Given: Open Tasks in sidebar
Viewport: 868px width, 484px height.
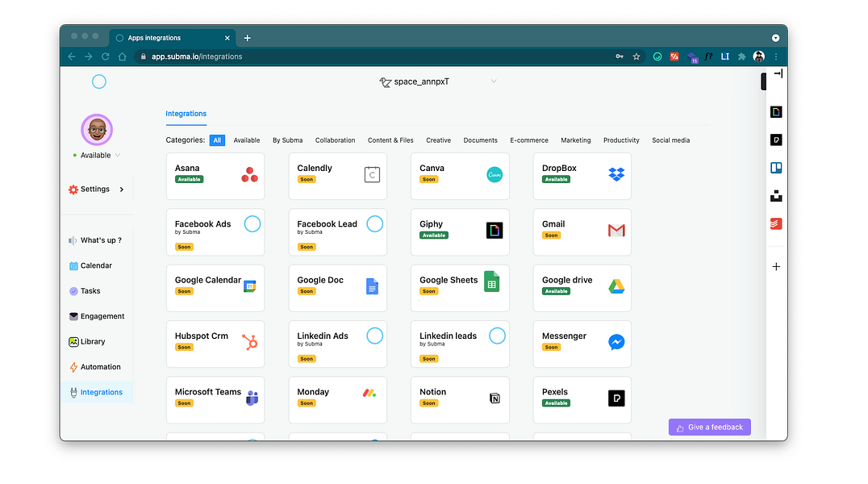Looking at the screenshot, I should click(x=98, y=290).
